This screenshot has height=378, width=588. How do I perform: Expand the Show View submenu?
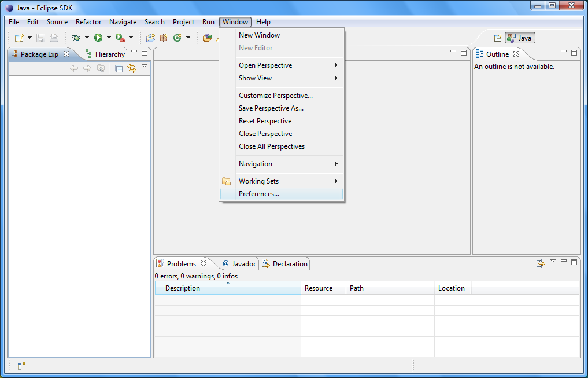[281, 78]
